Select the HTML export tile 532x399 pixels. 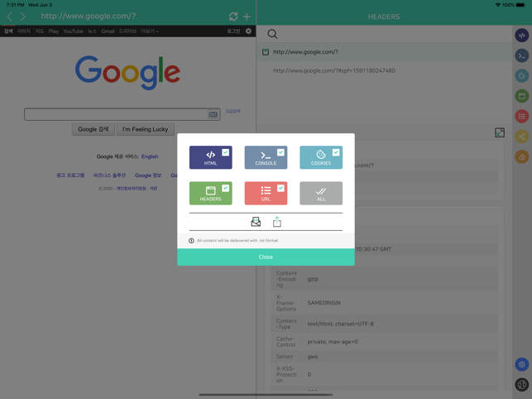click(x=211, y=157)
